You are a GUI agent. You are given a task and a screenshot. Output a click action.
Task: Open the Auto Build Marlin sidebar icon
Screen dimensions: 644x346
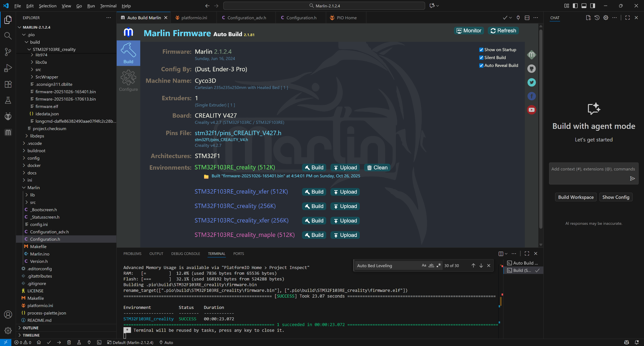point(8,132)
